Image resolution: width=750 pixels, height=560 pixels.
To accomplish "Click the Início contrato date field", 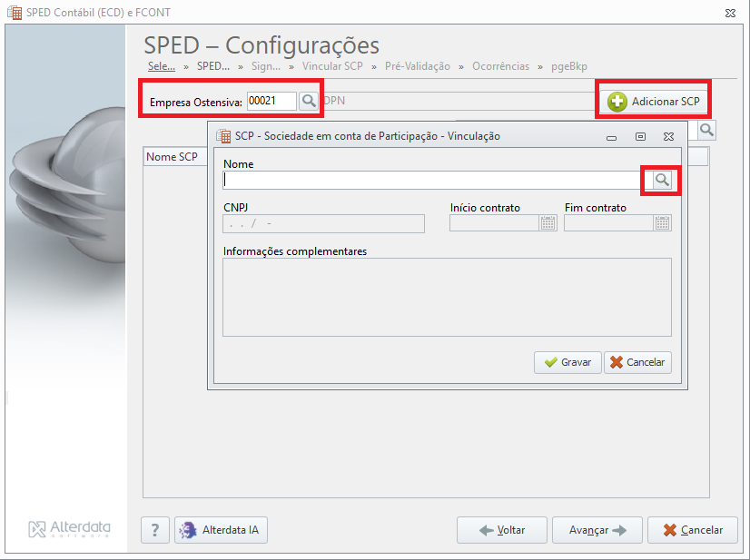I will point(495,223).
